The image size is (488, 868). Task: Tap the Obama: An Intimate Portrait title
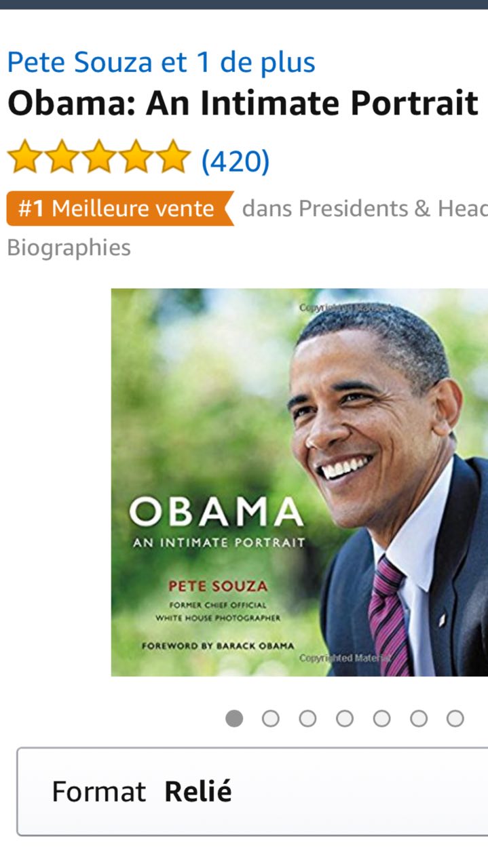click(243, 102)
